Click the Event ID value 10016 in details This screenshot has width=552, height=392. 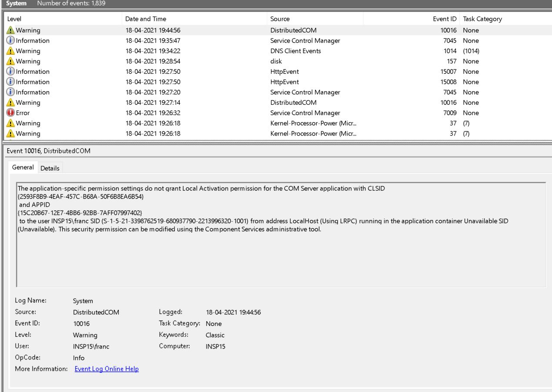pyautogui.click(x=81, y=323)
